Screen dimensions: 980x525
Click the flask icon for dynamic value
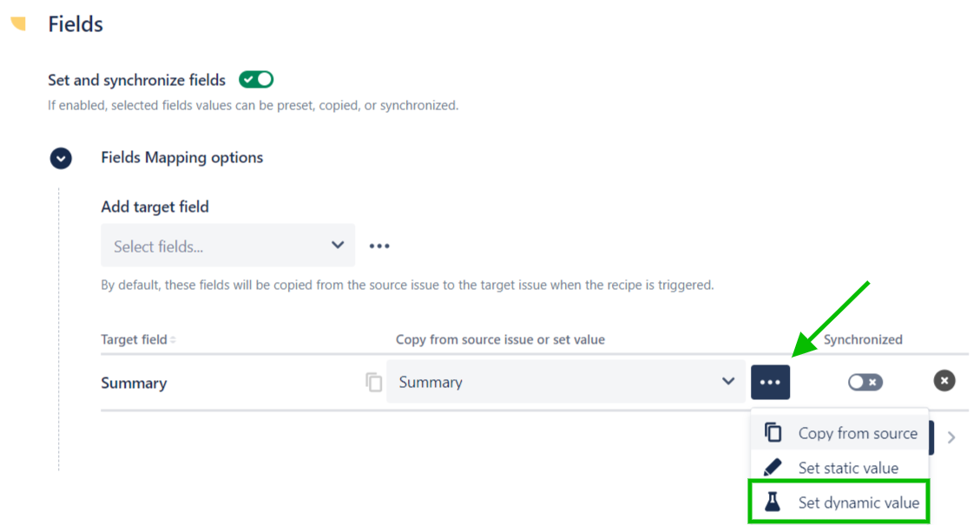pos(772,502)
